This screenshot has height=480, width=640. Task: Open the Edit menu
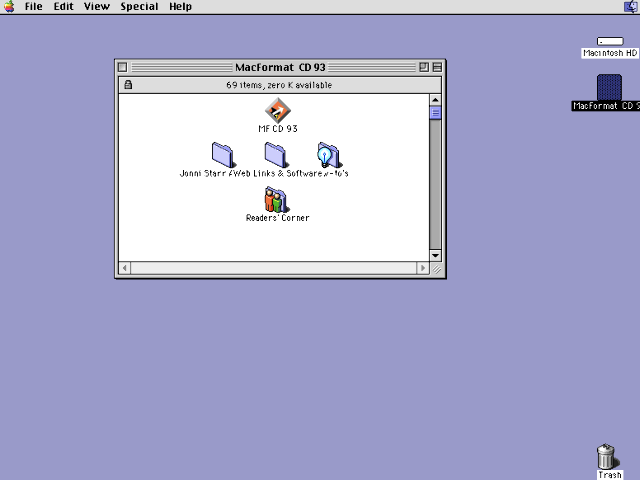click(x=64, y=7)
